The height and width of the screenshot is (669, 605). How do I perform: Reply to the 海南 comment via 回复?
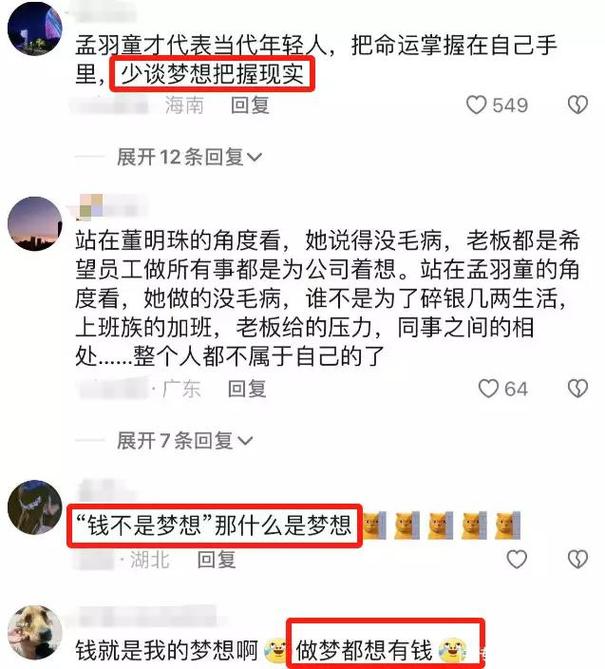click(x=250, y=105)
